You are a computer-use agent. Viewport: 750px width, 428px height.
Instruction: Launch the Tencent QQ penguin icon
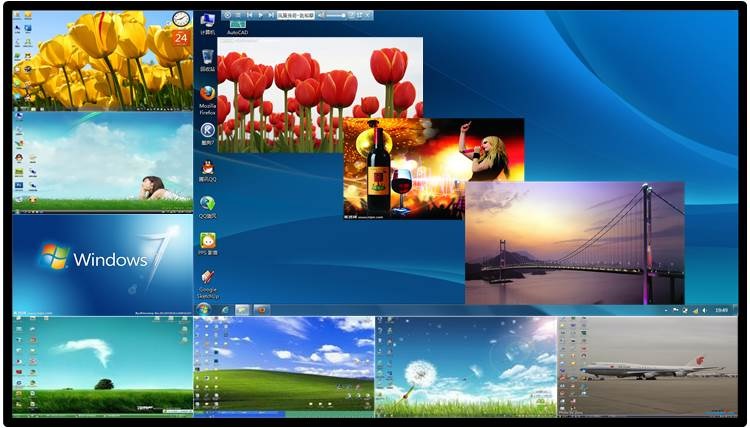coord(207,167)
